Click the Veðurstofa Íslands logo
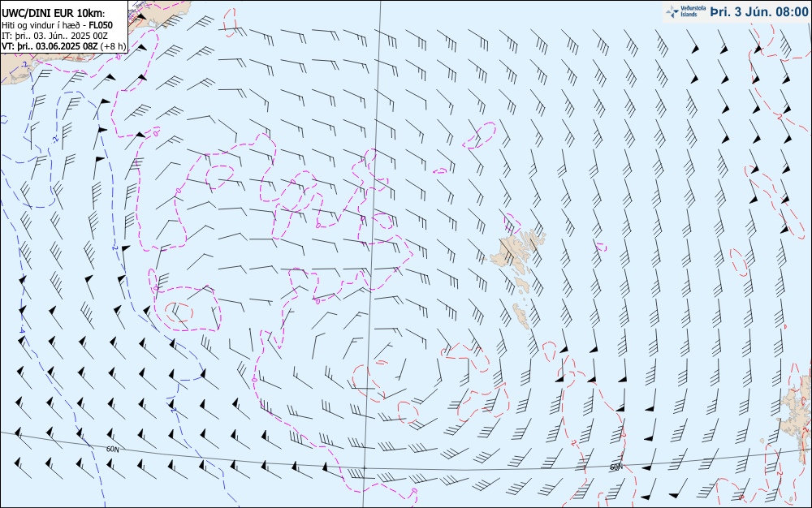The image size is (812, 508). point(685,11)
